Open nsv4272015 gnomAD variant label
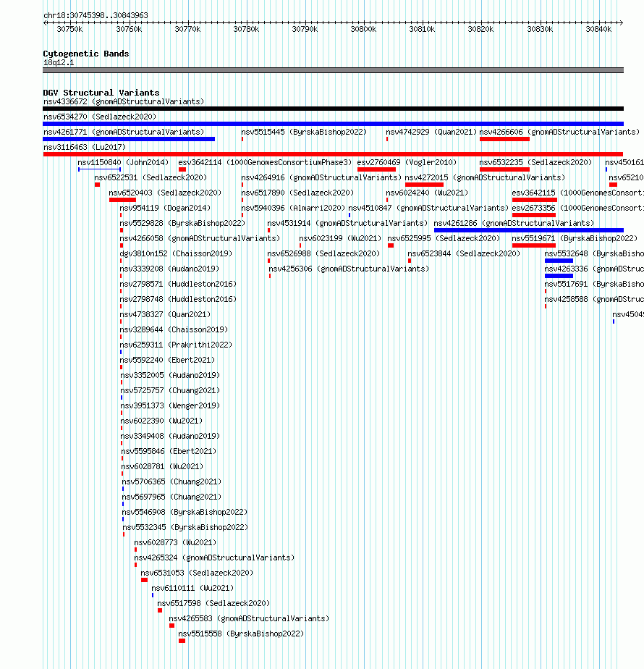This screenshot has width=644, height=669. [x=485, y=177]
